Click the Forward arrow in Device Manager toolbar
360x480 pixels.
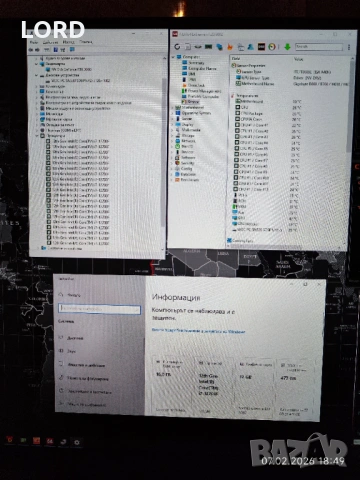coord(37,50)
